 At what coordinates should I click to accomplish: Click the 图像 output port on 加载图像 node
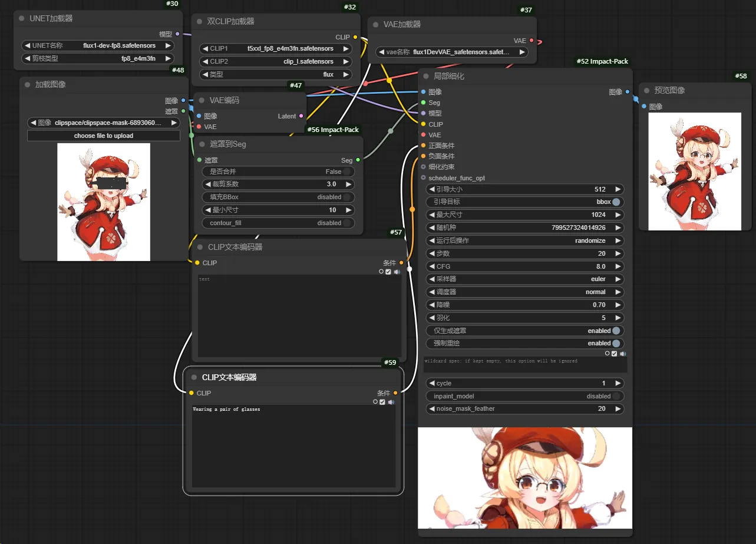coord(183,101)
